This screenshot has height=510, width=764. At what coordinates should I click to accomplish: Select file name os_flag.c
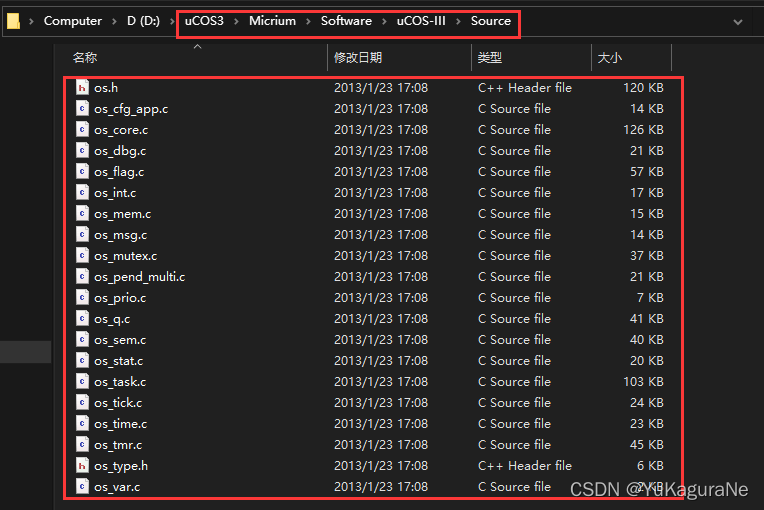coord(119,172)
